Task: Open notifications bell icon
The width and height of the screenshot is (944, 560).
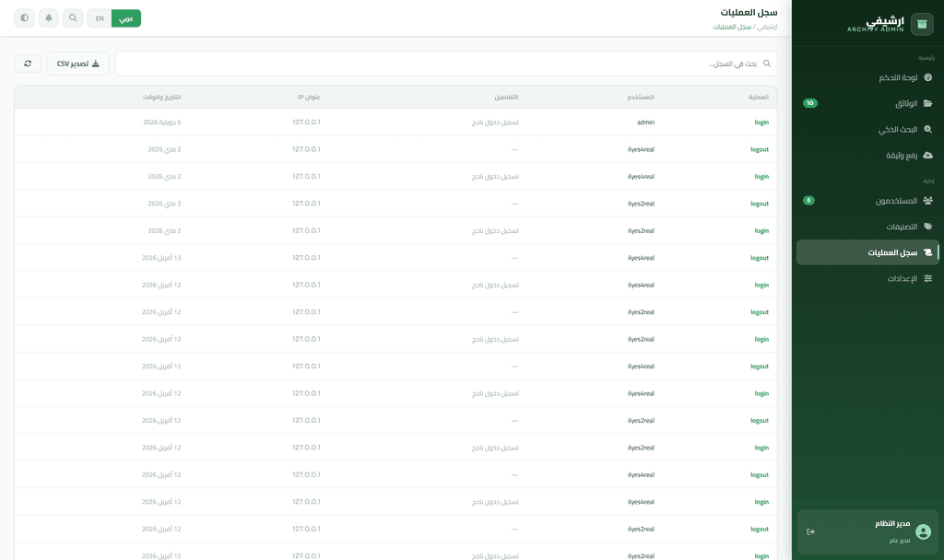Action: (49, 18)
